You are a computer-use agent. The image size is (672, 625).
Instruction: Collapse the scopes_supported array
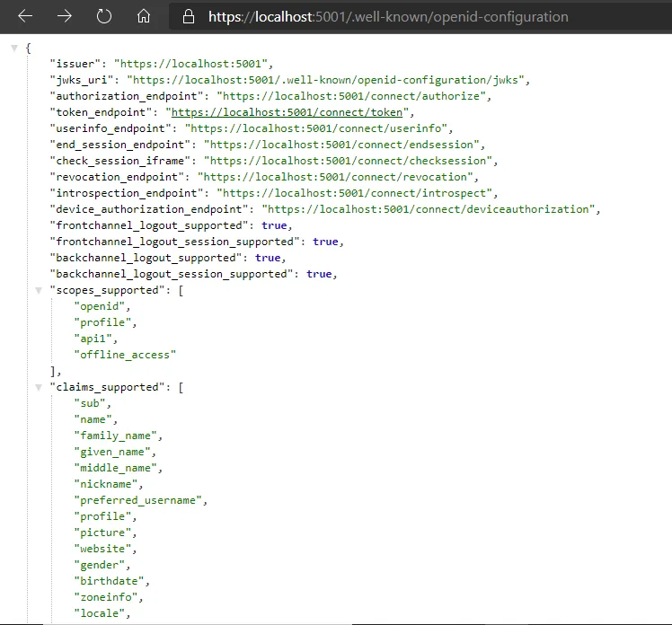pos(39,290)
